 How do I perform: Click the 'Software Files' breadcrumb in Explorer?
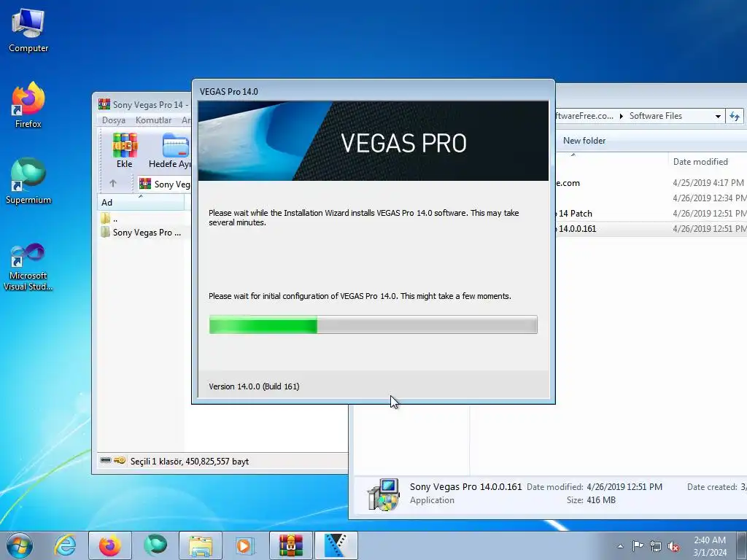656,116
